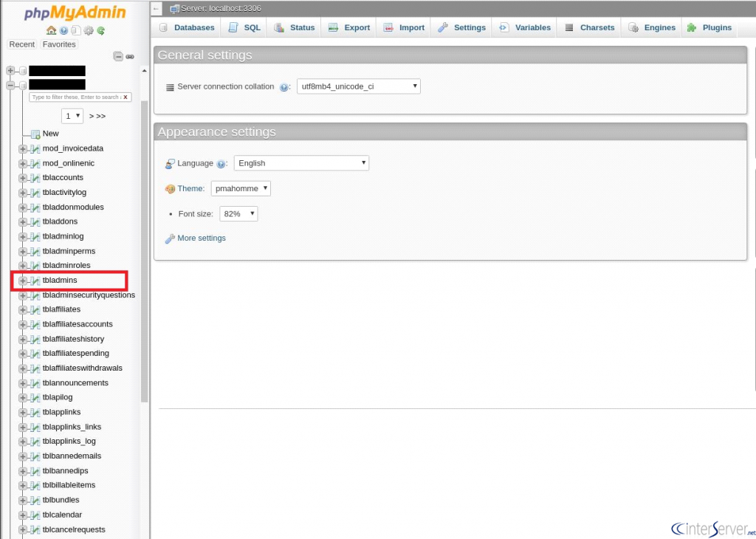This screenshot has height=539, width=756.
Task: Click the Favorites button in navigation
Action: coord(59,44)
